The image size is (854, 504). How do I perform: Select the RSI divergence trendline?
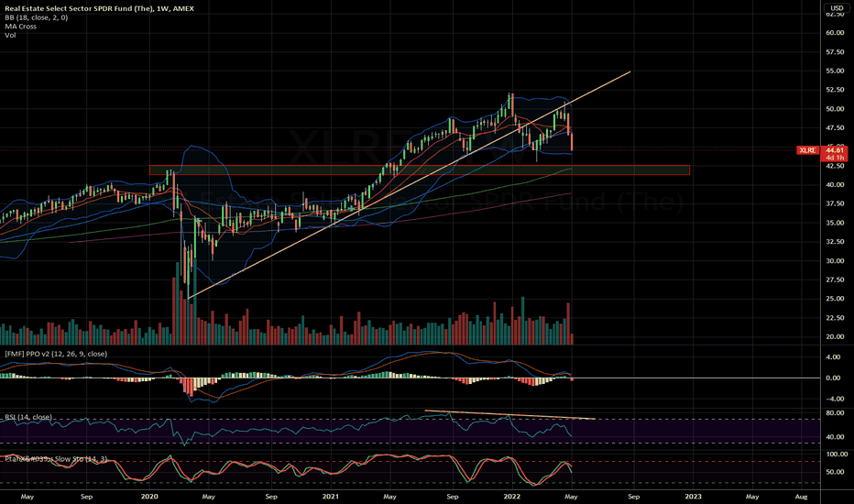tap(509, 414)
